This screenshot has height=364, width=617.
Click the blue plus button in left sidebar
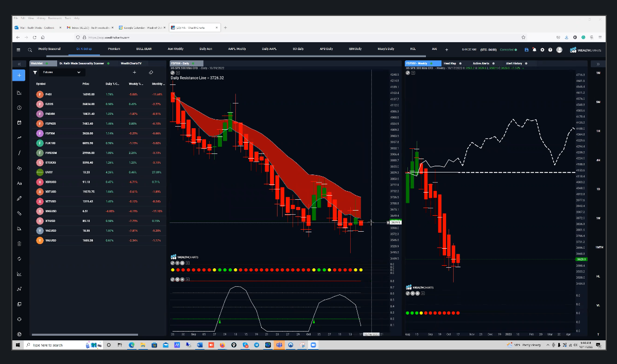pyautogui.click(x=19, y=75)
